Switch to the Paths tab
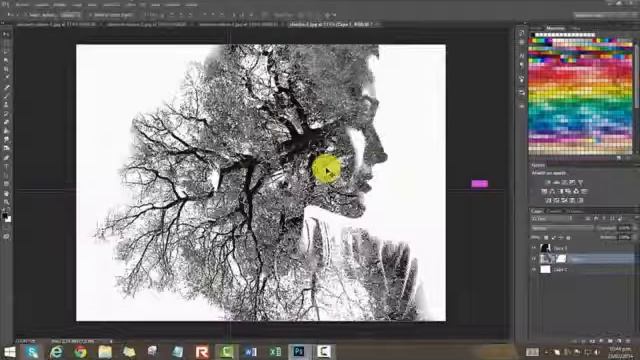The height and width of the screenshot is (360, 640). pyautogui.click(x=575, y=211)
